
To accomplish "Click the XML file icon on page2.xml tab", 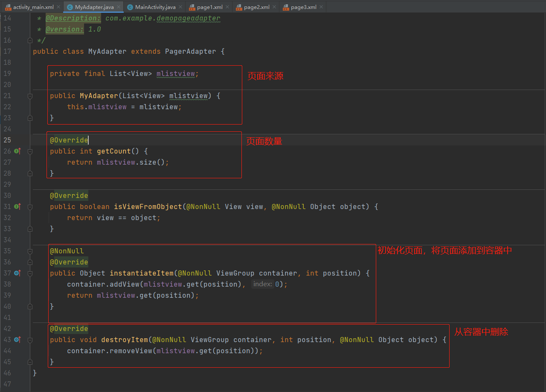I will (x=239, y=7).
